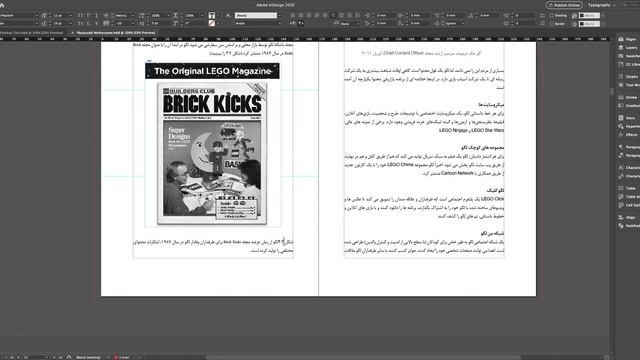
Task: Open the Table Styles panel
Action: point(628,197)
